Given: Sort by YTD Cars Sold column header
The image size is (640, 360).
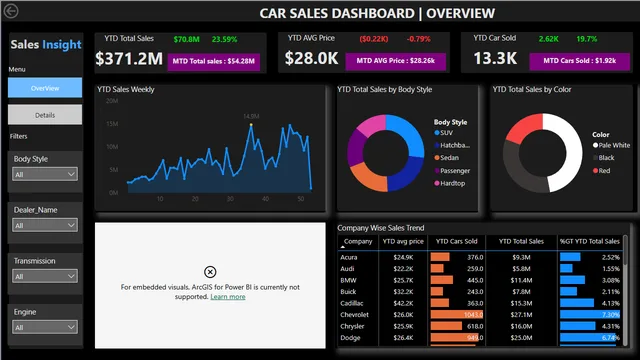Looking at the screenshot, I should (x=456, y=241).
